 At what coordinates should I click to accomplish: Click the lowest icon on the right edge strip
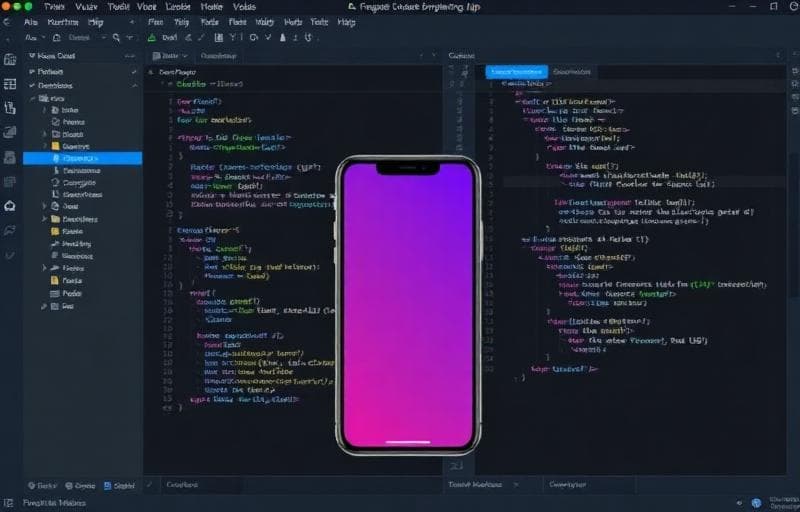(x=795, y=111)
